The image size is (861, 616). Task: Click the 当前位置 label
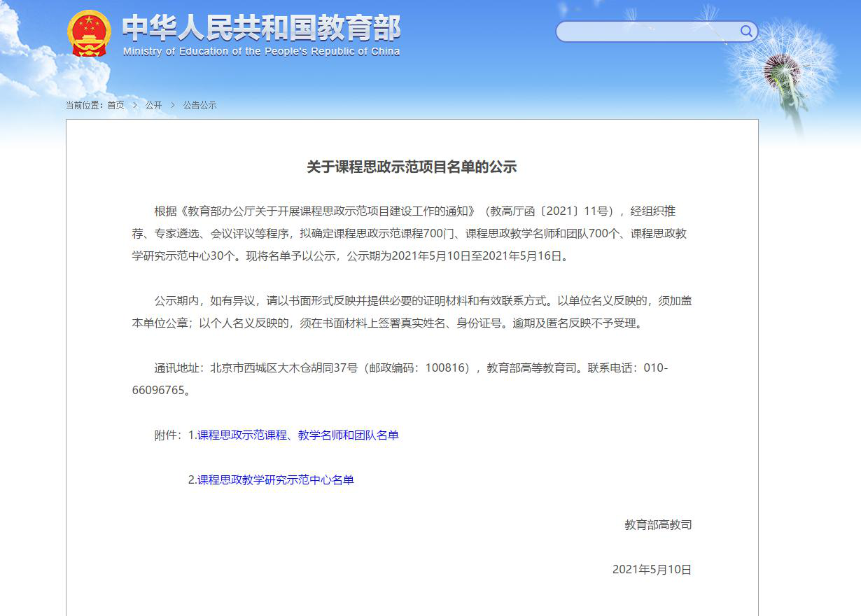[84, 105]
